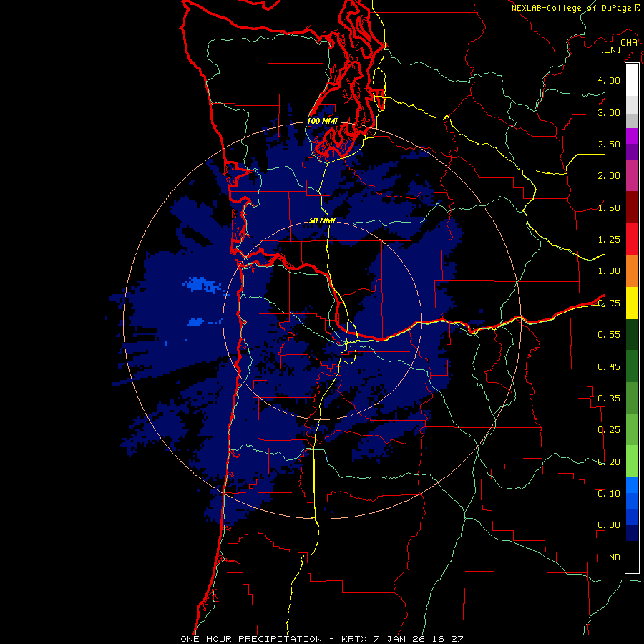Select the orange legend swatch
644x644 pixels.
pos(632,271)
